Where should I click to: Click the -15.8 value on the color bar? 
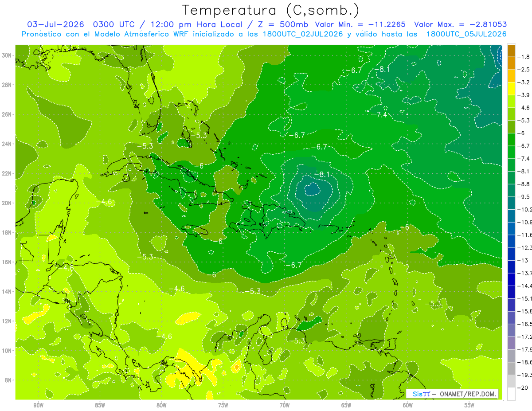coord(525,311)
